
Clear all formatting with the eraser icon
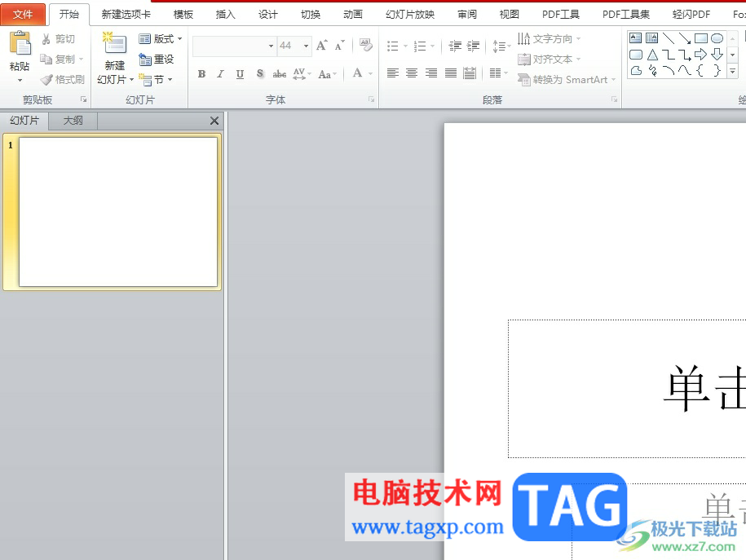(x=365, y=45)
